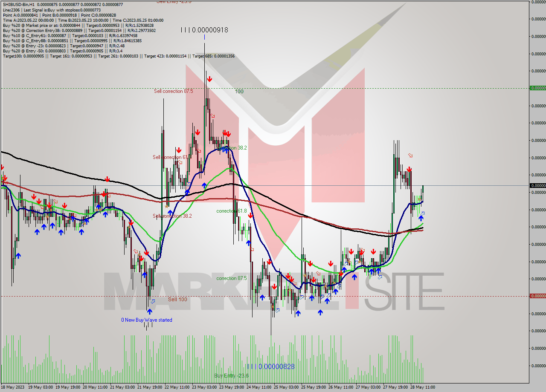Click the 'Sell 100' label

point(177,299)
